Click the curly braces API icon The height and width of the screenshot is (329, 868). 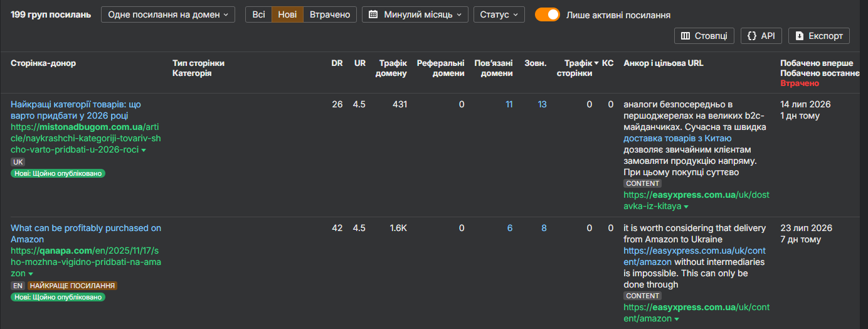pyautogui.click(x=752, y=36)
